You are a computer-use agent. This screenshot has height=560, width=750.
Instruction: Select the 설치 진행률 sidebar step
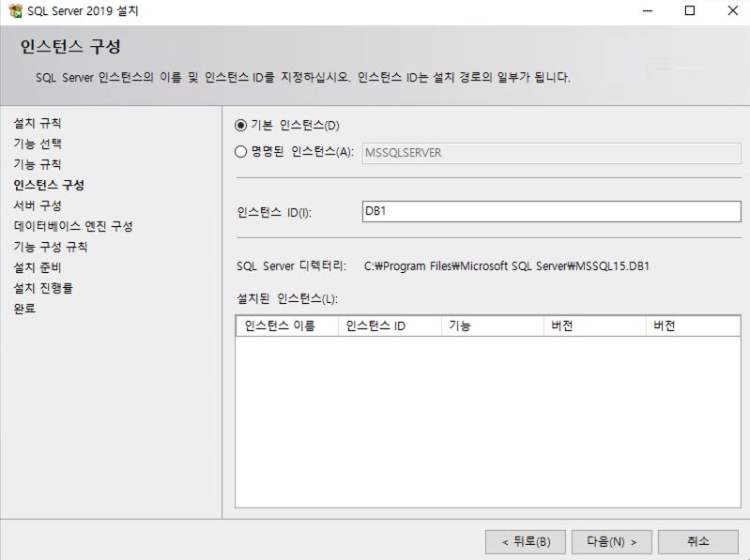43,288
